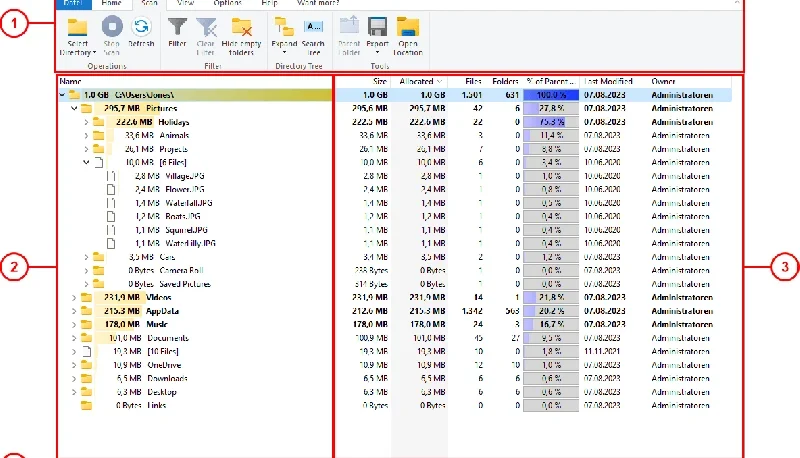Expand the Projects folder
The width and height of the screenshot is (800, 458).
(x=86, y=149)
